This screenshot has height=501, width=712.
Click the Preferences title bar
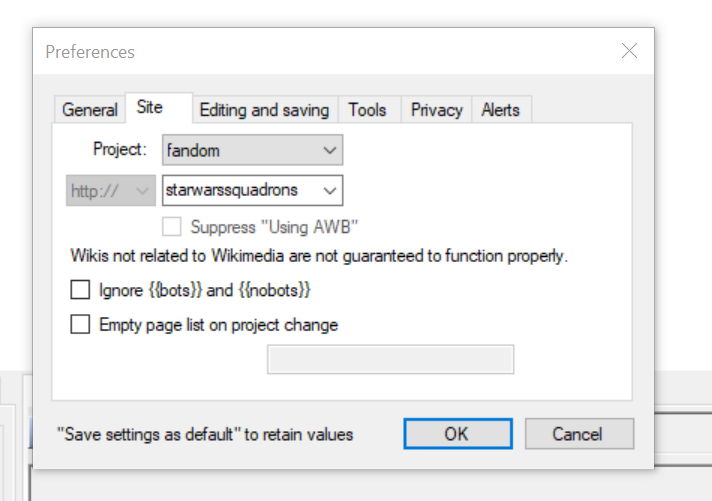coord(300,51)
